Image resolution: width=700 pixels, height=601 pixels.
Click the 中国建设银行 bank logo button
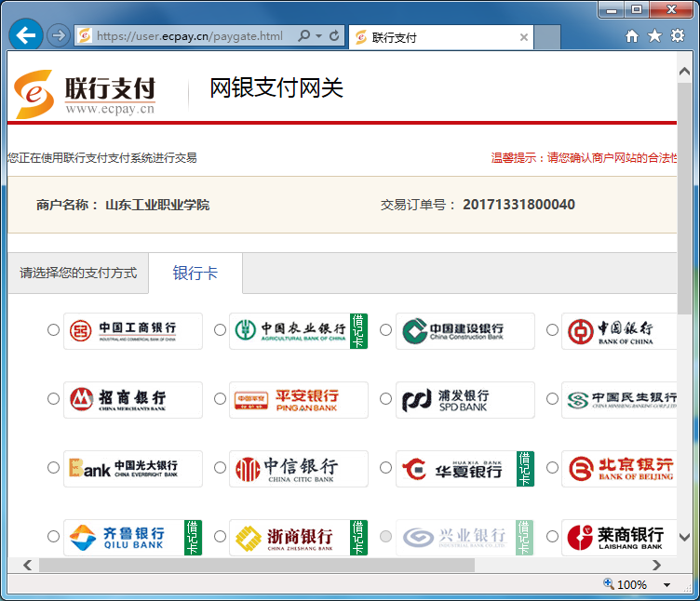[x=464, y=330]
